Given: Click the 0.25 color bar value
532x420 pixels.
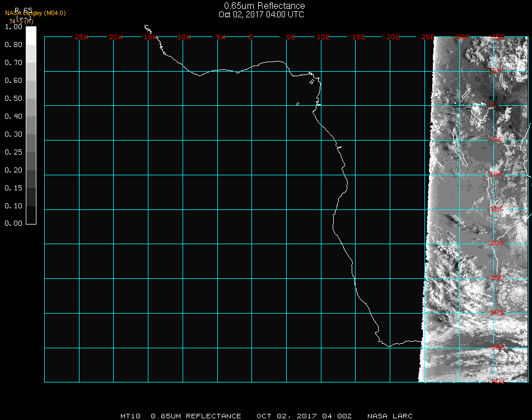Looking at the screenshot, I should coord(13,152).
